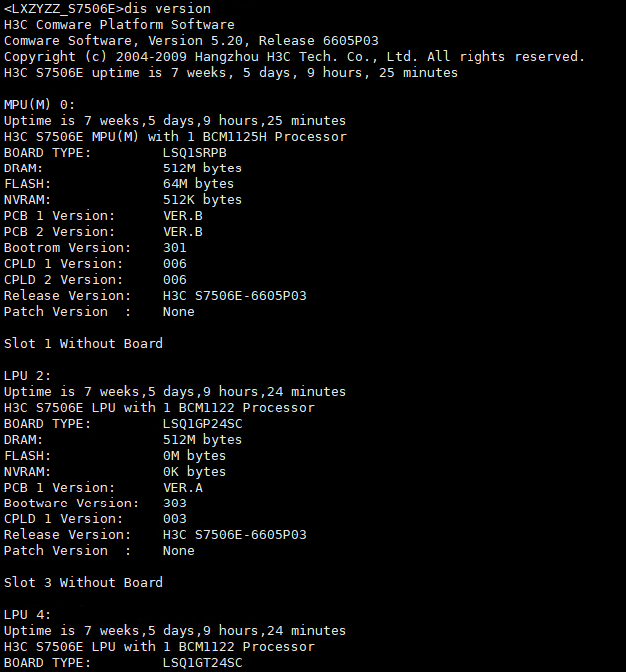
Task: Click the "LPU 2:" section header
Action: click(28, 376)
